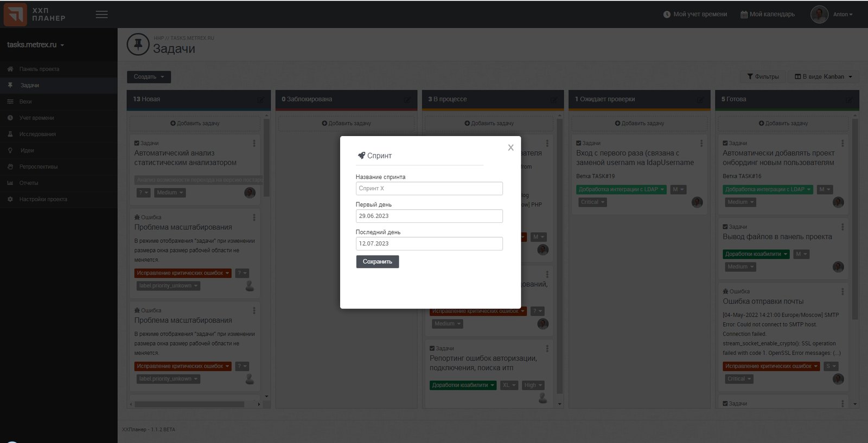
Task: Expand tasks.metrex.ru project selector
Action: pyautogui.click(x=36, y=44)
